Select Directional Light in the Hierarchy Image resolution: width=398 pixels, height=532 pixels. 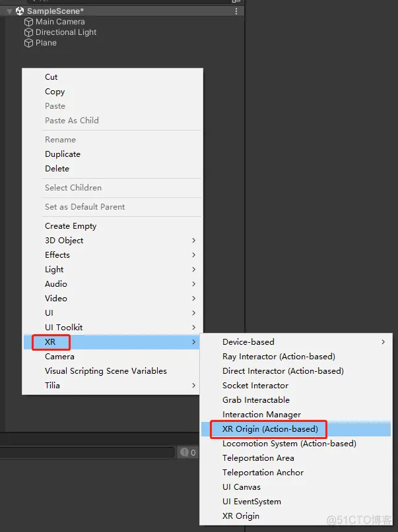click(66, 32)
